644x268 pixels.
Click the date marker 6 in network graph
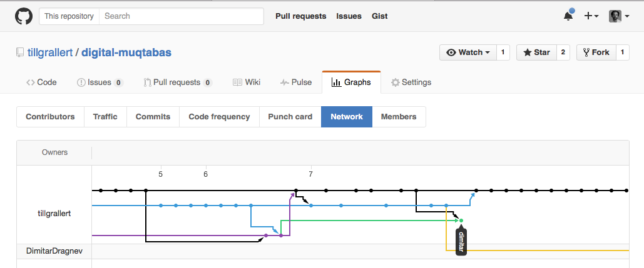pos(205,174)
